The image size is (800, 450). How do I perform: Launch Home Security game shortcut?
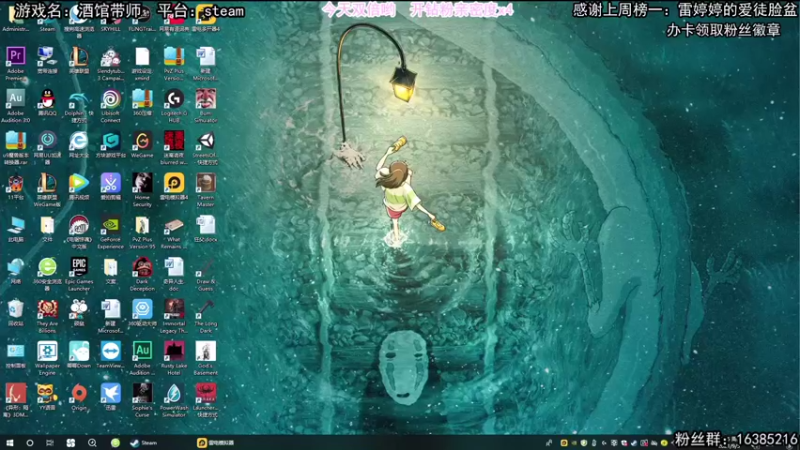point(142,189)
